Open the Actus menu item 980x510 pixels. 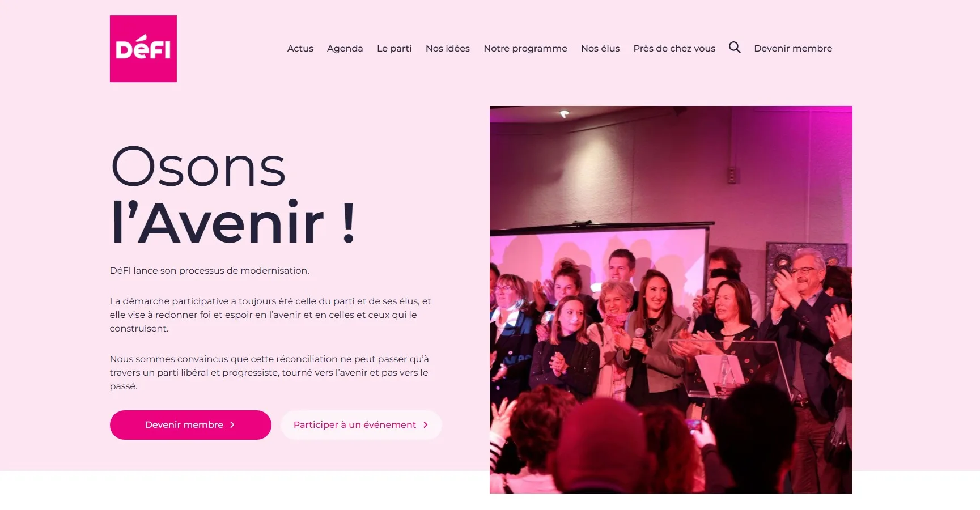tap(300, 49)
